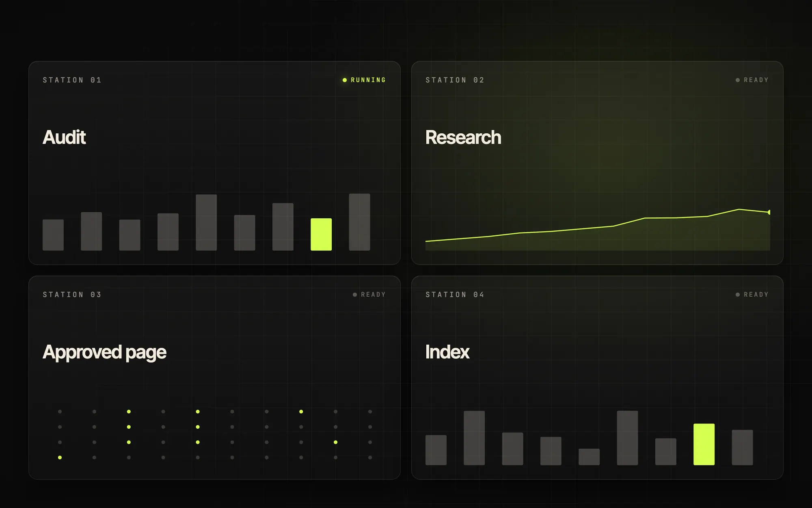812x508 pixels.
Task: Select the STATION 01 label
Action: pyautogui.click(x=72, y=80)
